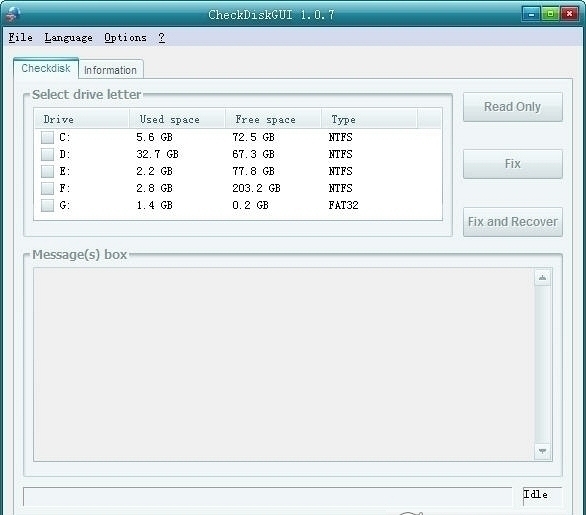The height and width of the screenshot is (515, 586).
Task: Click the CheckDiskGUI app icon in title bar
Action: point(13,14)
